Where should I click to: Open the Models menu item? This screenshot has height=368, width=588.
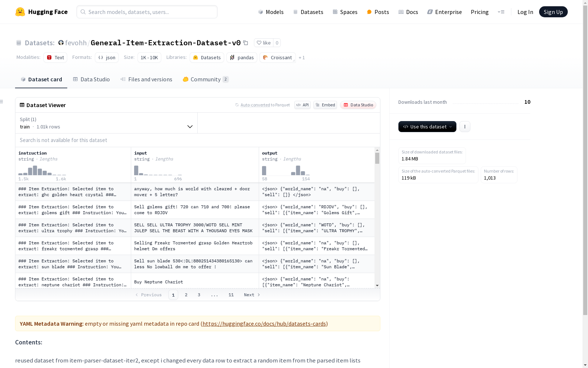(x=271, y=12)
